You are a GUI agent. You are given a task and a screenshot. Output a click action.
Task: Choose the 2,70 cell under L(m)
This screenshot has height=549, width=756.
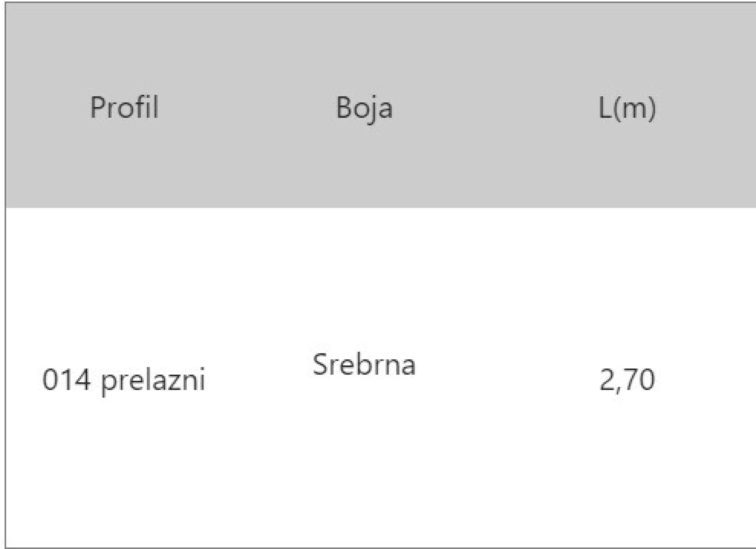(627, 380)
